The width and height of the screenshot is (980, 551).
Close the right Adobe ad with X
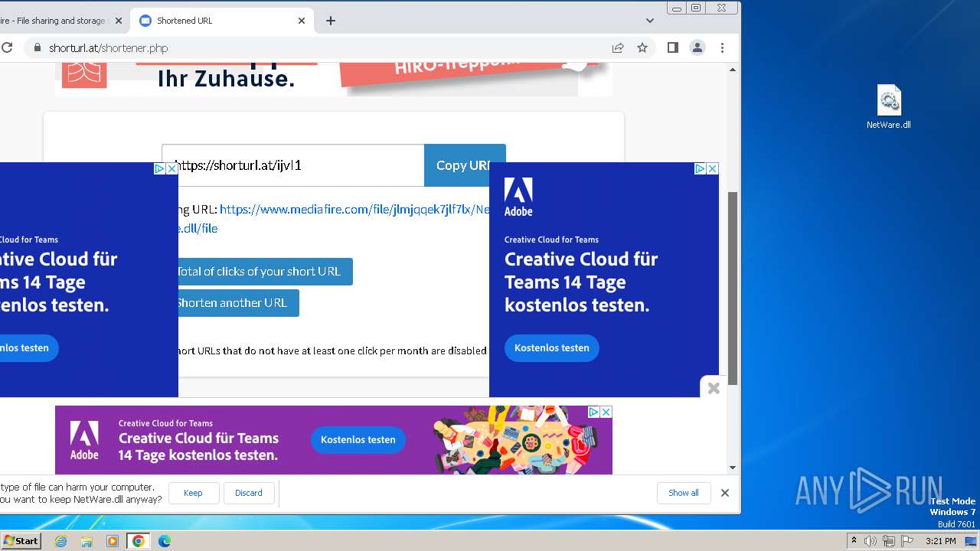click(x=712, y=168)
